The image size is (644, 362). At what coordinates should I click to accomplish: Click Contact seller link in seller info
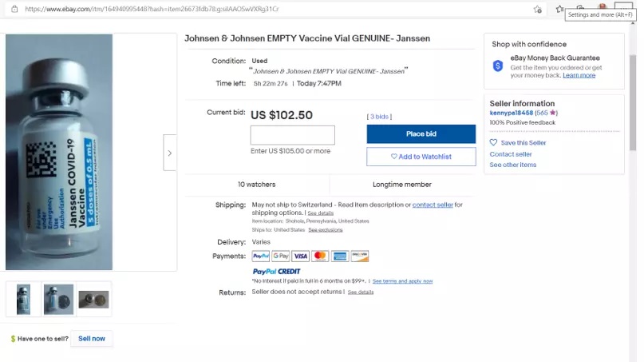(511, 154)
